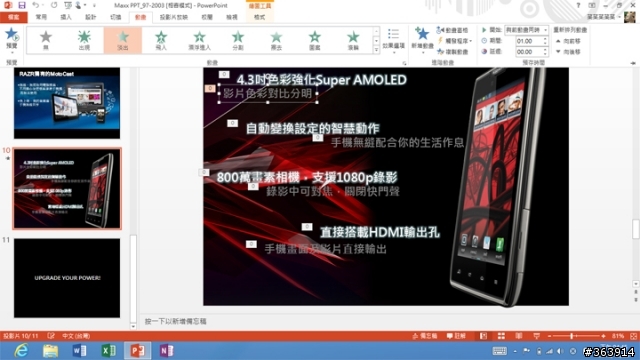
Task: Switch to Slide Sorter view in status bar
Action: (501, 336)
